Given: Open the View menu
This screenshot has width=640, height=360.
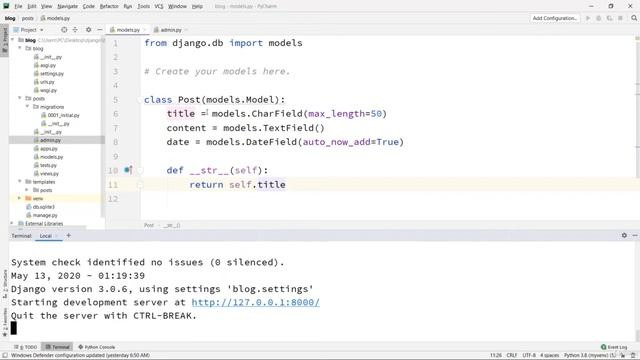Looking at the screenshot, I should (x=47, y=7).
